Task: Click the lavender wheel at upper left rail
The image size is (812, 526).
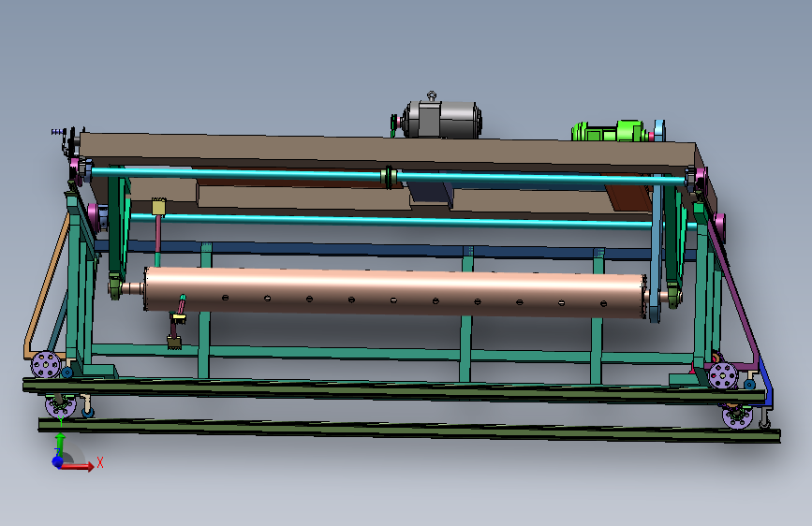Action: (x=46, y=364)
